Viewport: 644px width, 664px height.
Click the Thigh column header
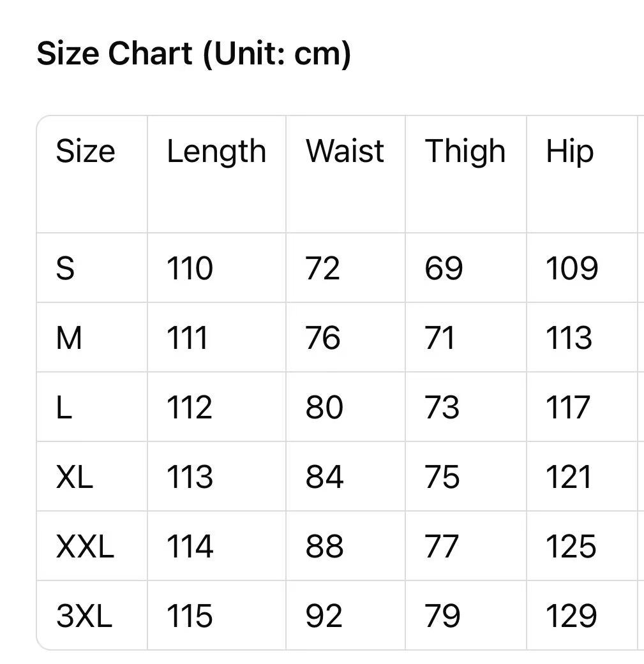pos(465,152)
